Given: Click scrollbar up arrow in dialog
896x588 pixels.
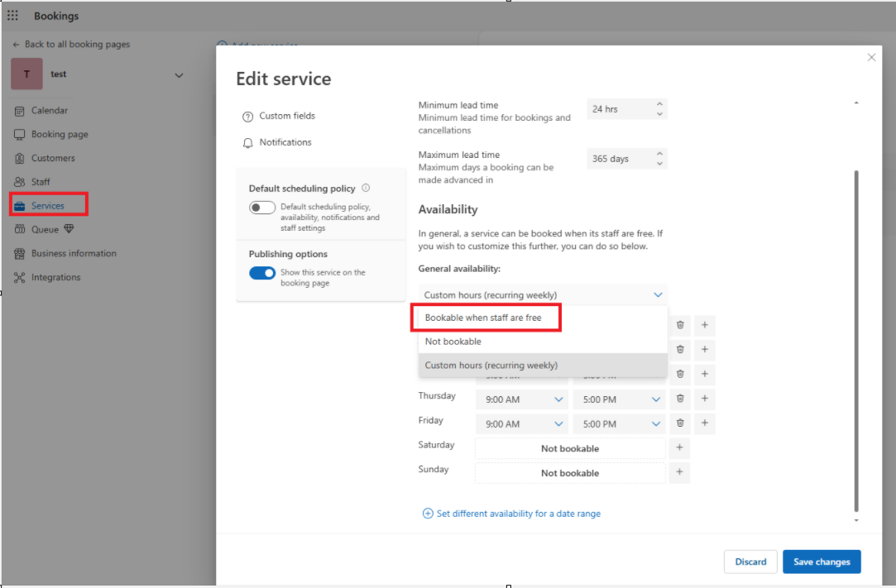Looking at the screenshot, I should coord(856,103).
